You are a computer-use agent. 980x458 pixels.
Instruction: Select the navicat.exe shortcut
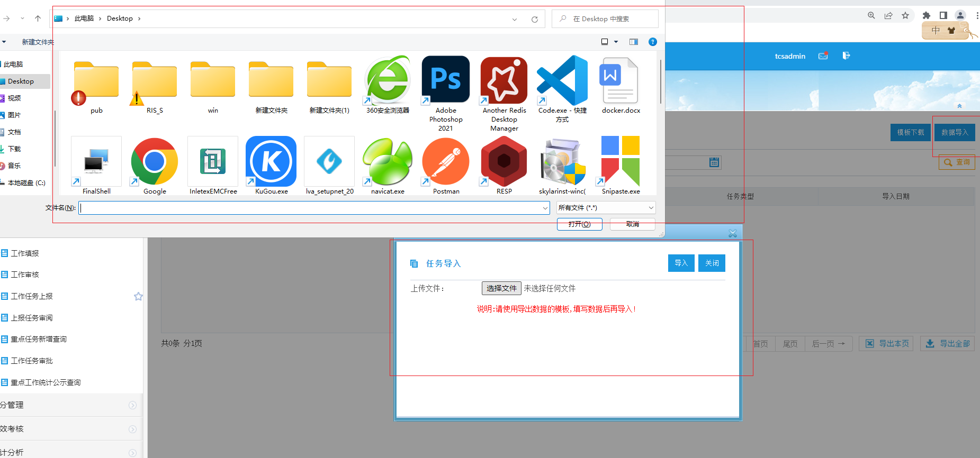click(x=388, y=166)
